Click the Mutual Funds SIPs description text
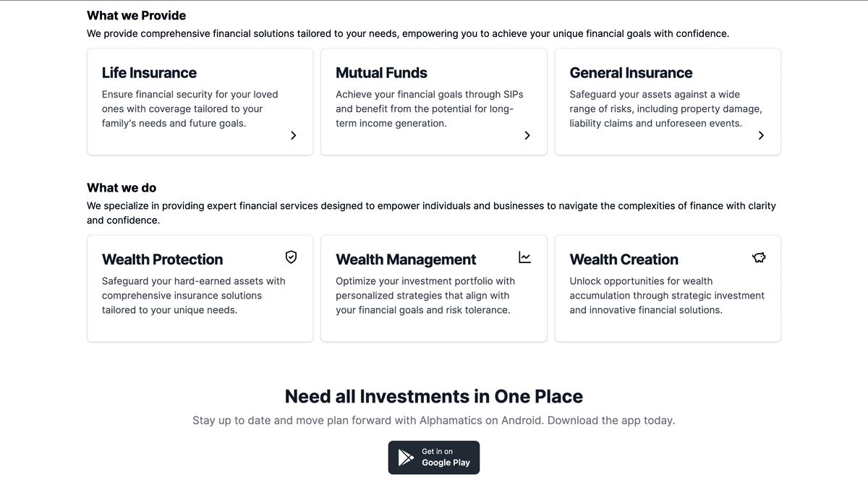This screenshot has height=490, width=868. click(x=430, y=108)
